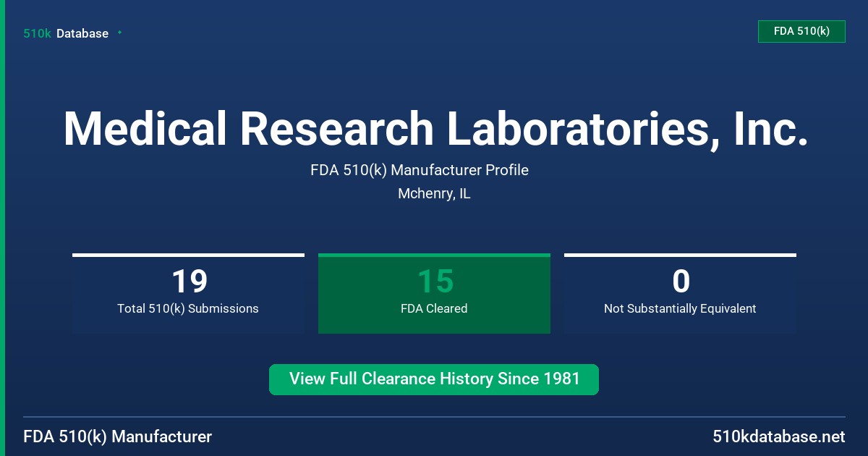Select the FDA 510(k) Manufacturer Profile subtitle

click(x=420, y=170)
